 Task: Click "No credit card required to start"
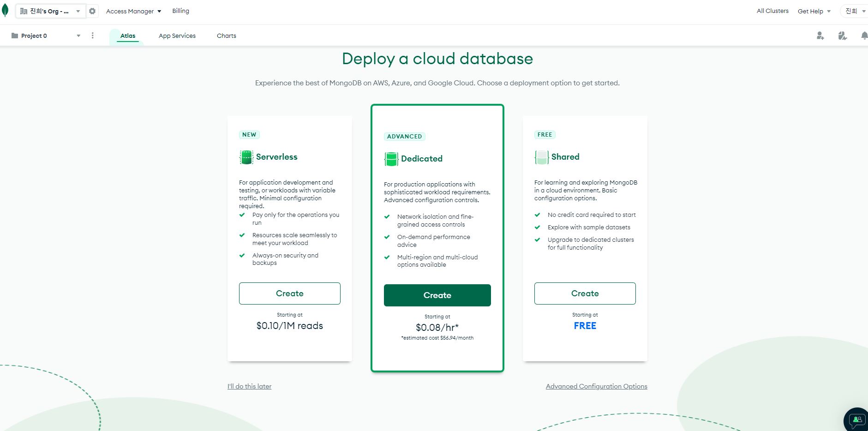[592, 215]
